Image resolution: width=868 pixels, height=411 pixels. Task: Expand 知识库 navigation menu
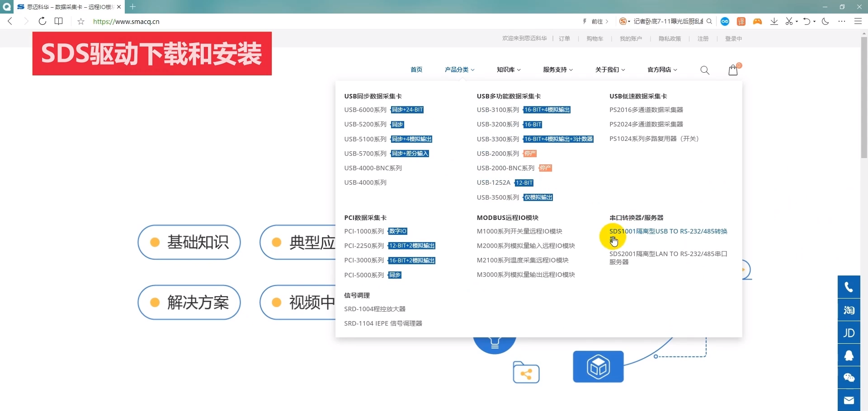tap(509, 70)
